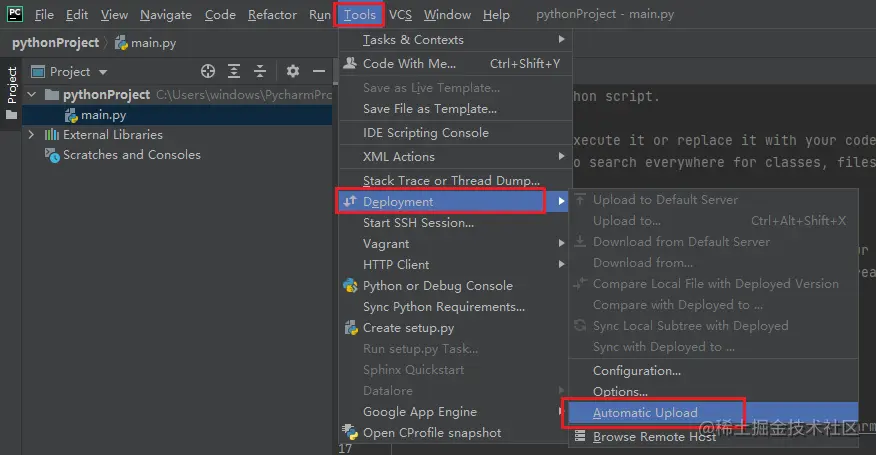Click pythonProject in the breadcrumb bar
876x455 pixels.
pos(55,43)
